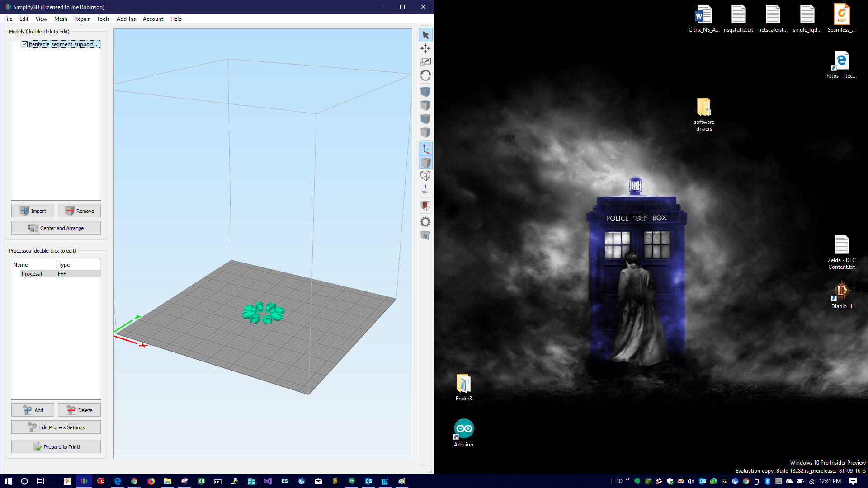The height and width of the screenshot is (488, 868).
Task: Open Excel from the taskbar
Action: pos(201,481)
